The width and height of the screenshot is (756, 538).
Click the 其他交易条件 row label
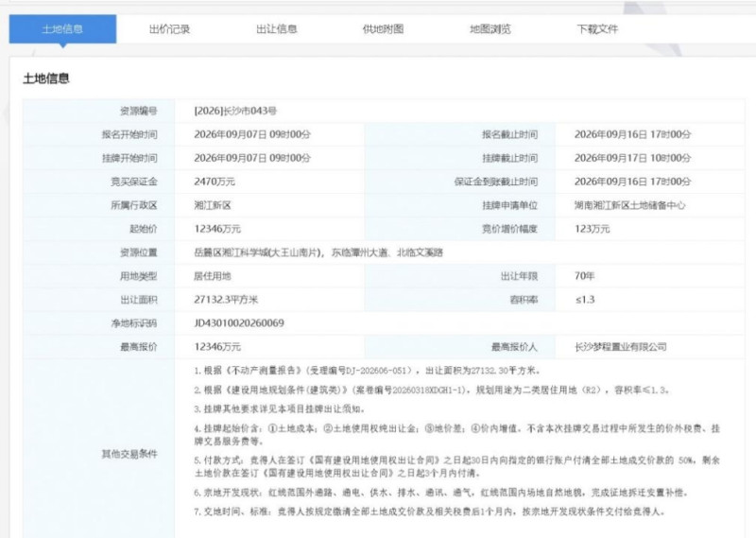coord(129,454)
